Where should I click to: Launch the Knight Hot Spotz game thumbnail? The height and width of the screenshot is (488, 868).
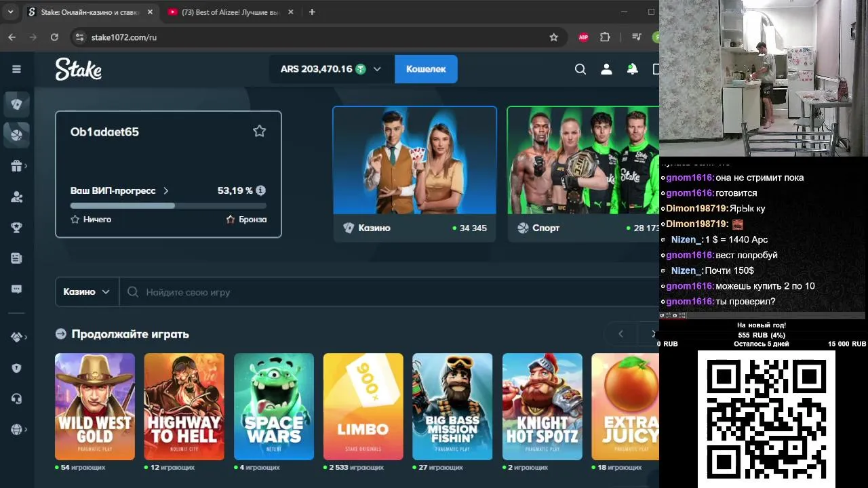pos(542,407)
